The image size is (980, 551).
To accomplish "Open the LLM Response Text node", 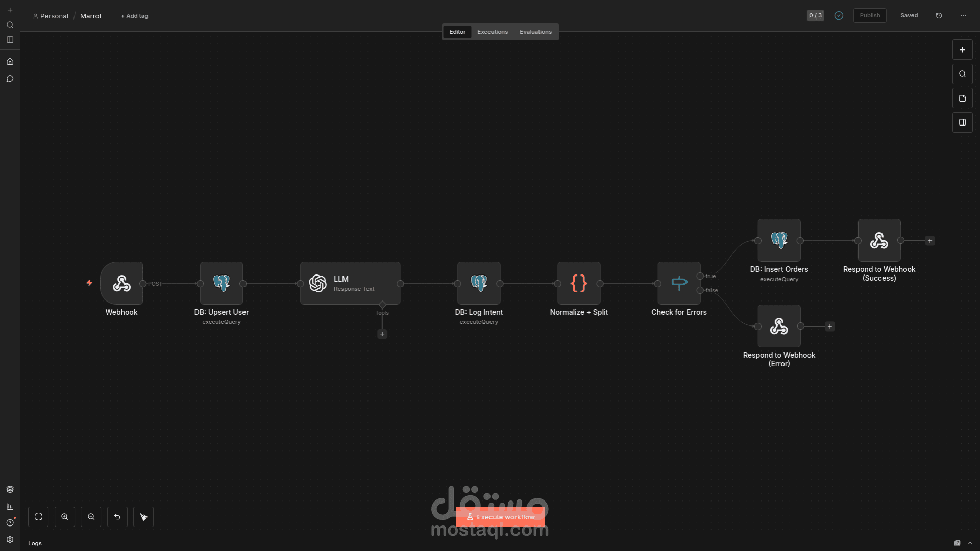I will click(350, 283).
